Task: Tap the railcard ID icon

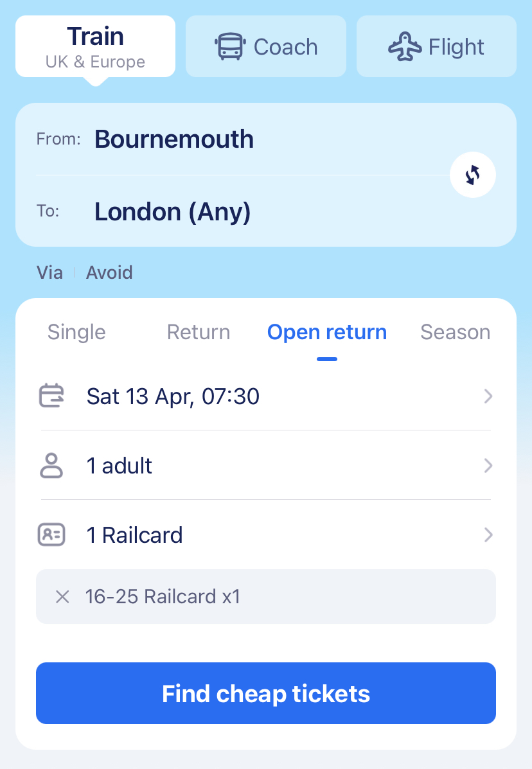Action: [x=51, y=535]
